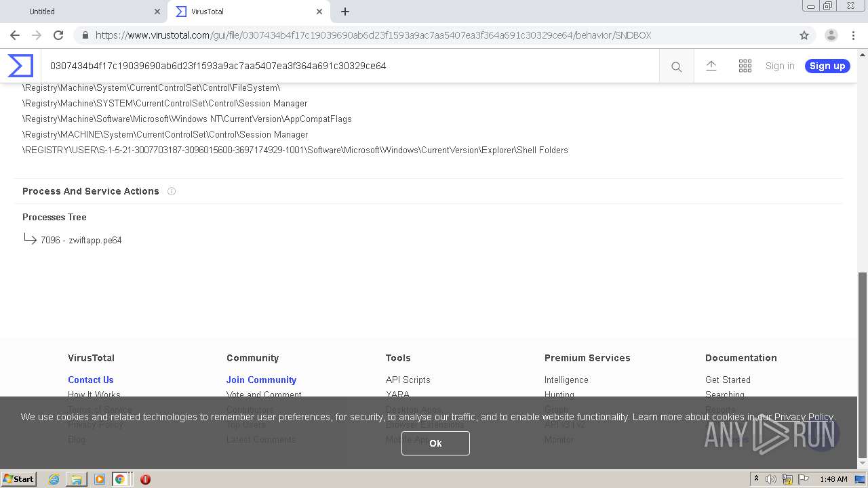Click the AppCompatFlags registry key line
Image resolution: width=868 pixels, height=488 pixels.
[187, 119]
